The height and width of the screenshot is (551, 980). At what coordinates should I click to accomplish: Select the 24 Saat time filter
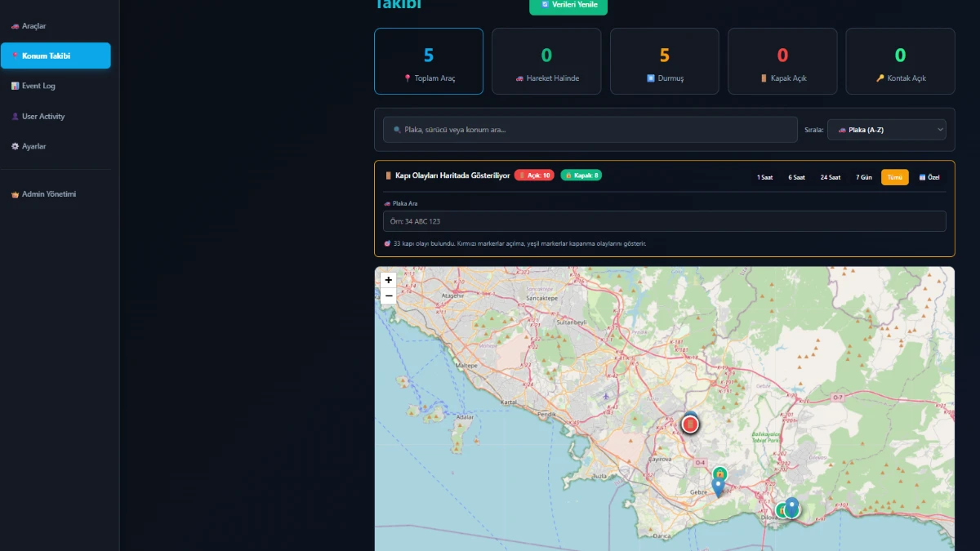pos(830,177)
